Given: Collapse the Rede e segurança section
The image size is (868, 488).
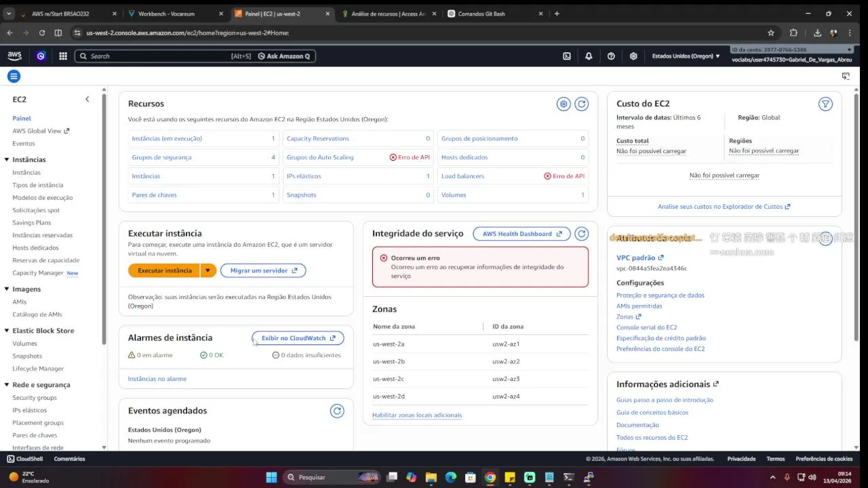Looking at the screenshot, I should click(7, 385).
